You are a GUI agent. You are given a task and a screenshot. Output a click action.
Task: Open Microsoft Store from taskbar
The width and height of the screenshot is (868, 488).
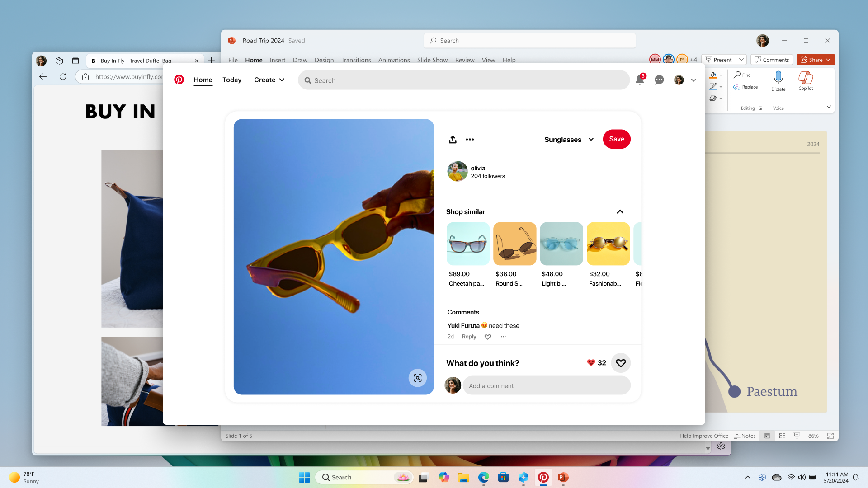tap(503, 477)
